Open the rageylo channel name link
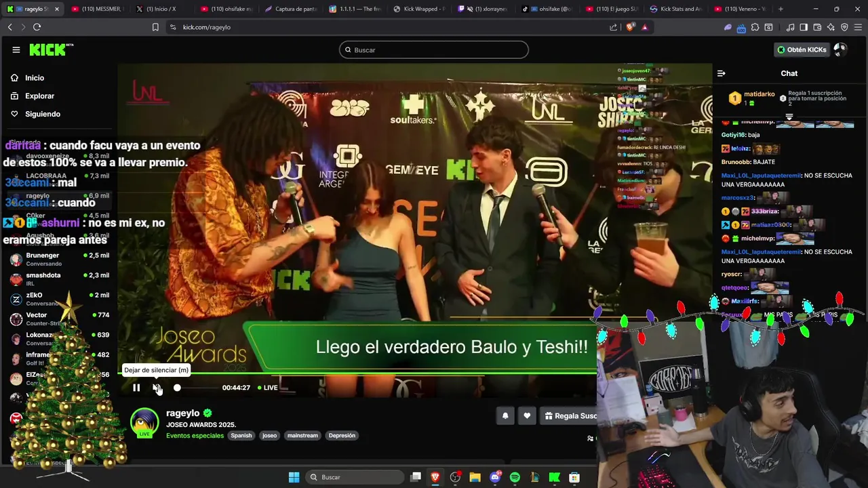This screenshot has width=868, height=488. pos(182,413)
